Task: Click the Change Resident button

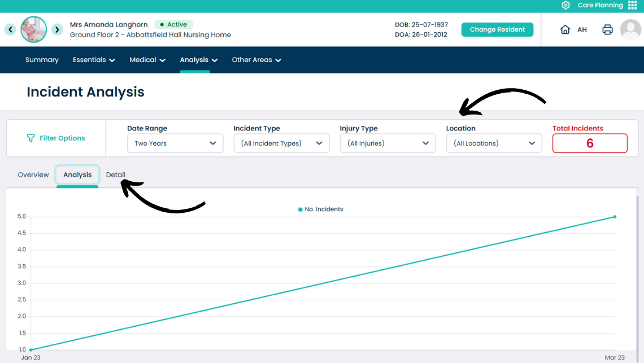Action: tap(497, 29)
